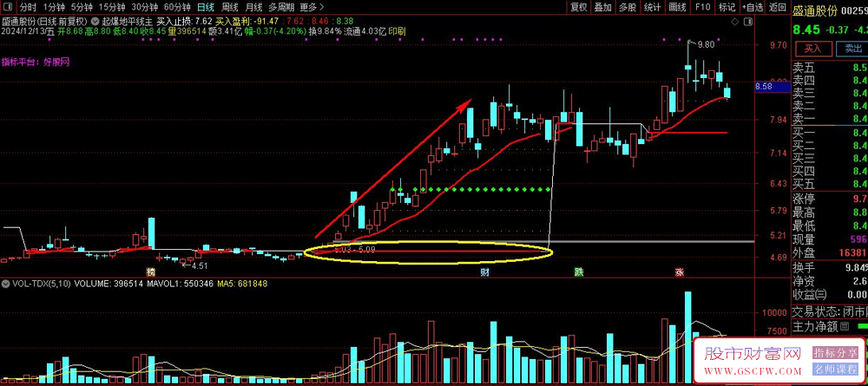Click the green 跌 marker below the chart

coord(578,272)
